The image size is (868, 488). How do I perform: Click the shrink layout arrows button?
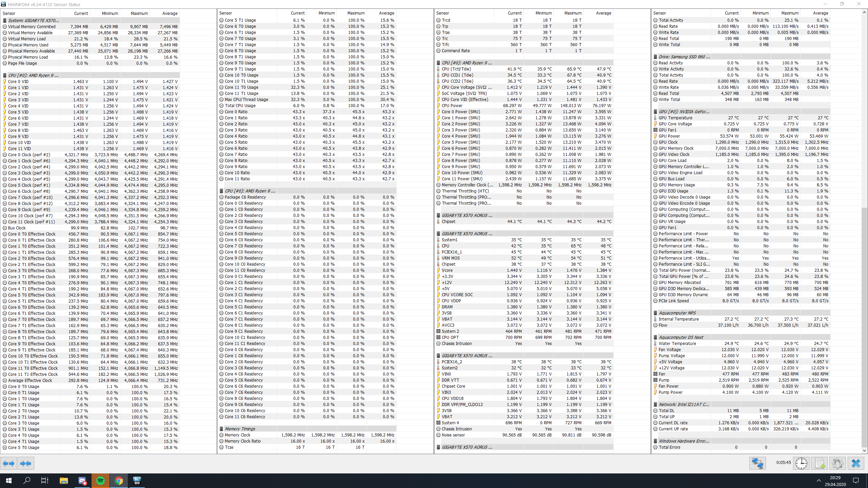point(26,463)
